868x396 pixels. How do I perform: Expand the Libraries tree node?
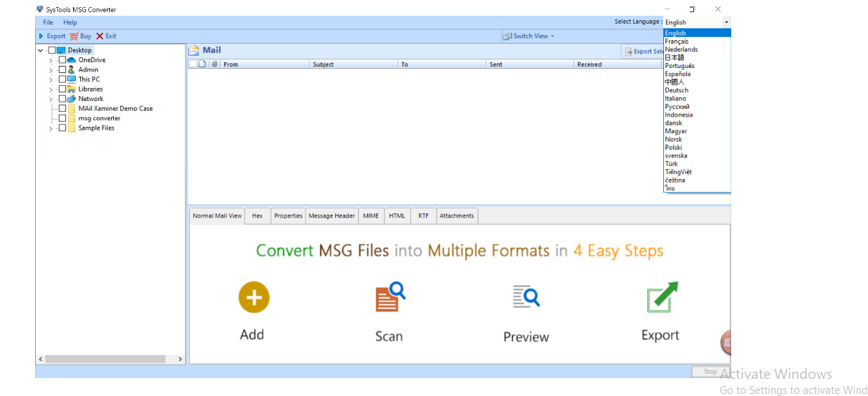51,89
